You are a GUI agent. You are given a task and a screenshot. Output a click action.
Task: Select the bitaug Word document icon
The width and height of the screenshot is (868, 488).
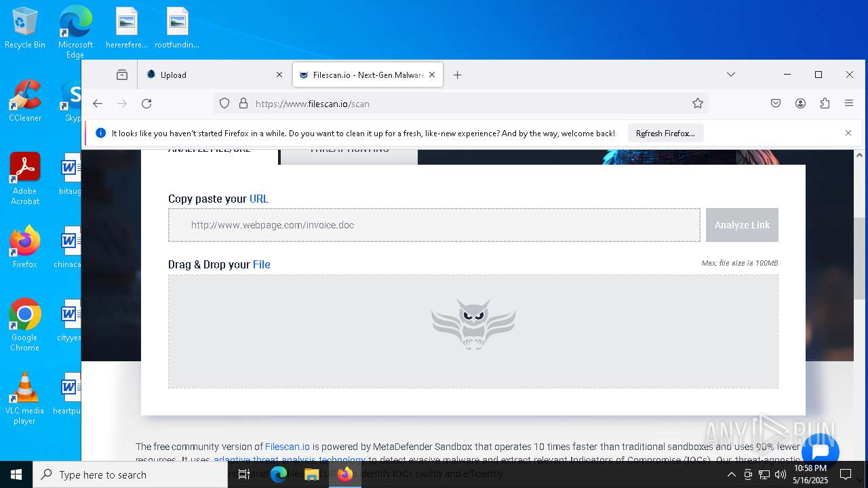pos(70,174)
